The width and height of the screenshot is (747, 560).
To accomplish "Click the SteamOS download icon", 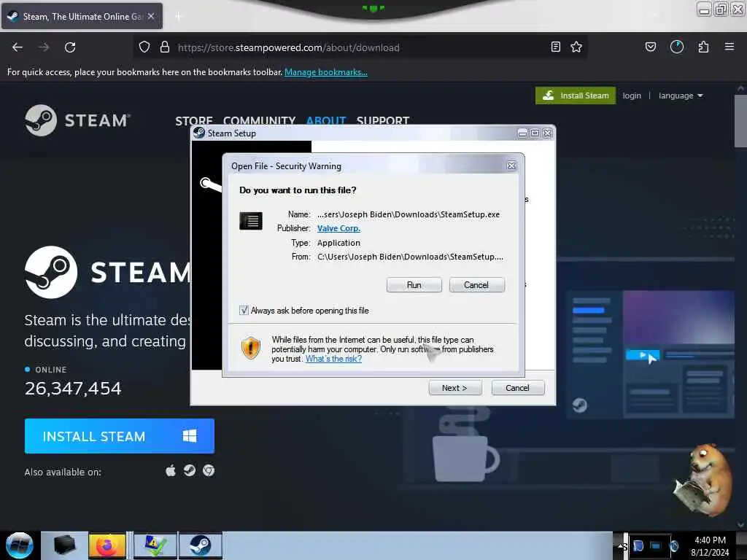I will tap(190, 471).
